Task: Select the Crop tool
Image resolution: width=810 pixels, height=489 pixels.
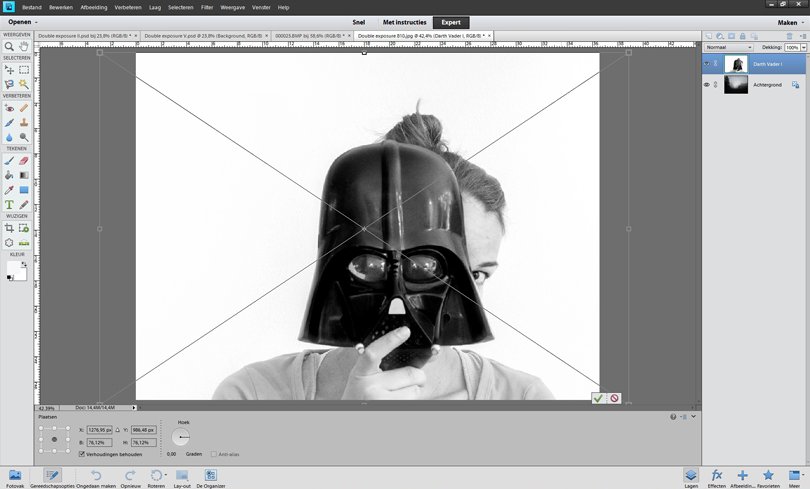Action: point(9,228)
